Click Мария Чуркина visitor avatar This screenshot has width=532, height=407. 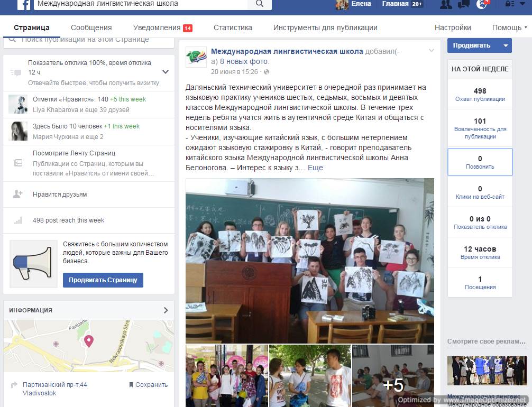click(18, 131)
